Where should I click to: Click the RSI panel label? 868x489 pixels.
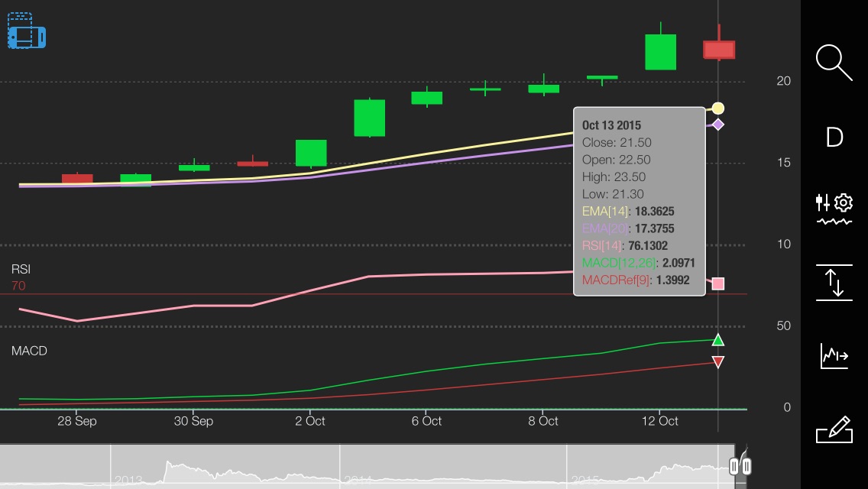tap(21, 269)
